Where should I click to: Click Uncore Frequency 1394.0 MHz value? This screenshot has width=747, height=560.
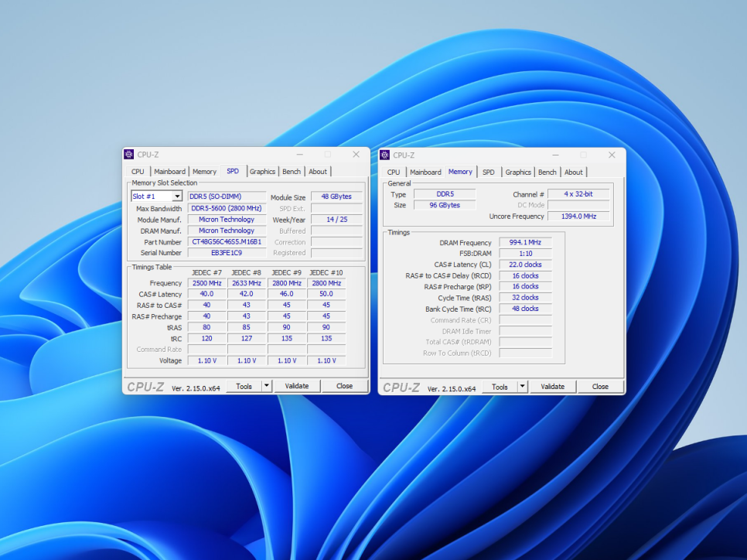tap(578, 217)
